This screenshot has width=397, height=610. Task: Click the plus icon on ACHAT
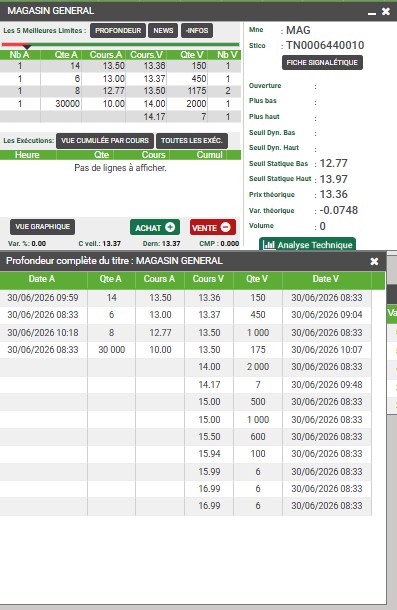170,227
